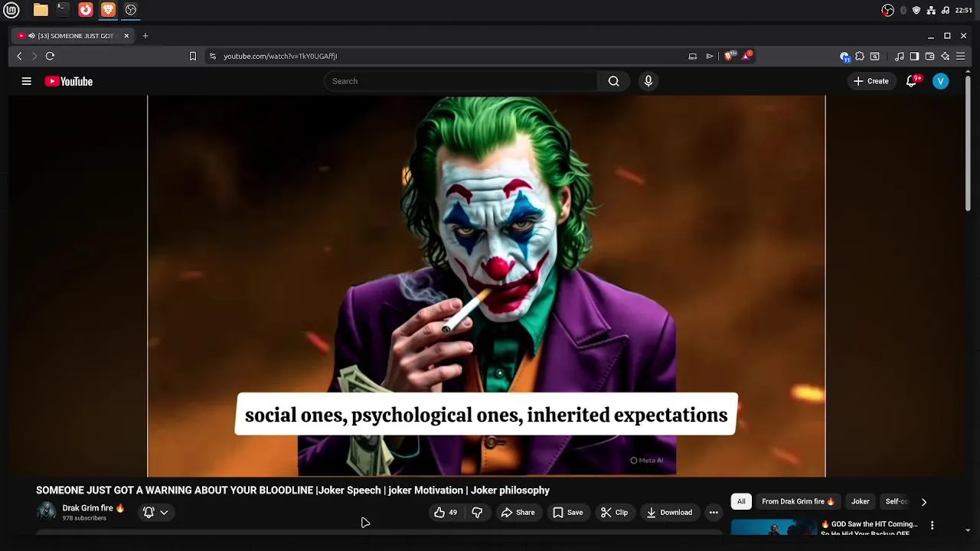Click the YouTube Search field

[x=461, y=81]
